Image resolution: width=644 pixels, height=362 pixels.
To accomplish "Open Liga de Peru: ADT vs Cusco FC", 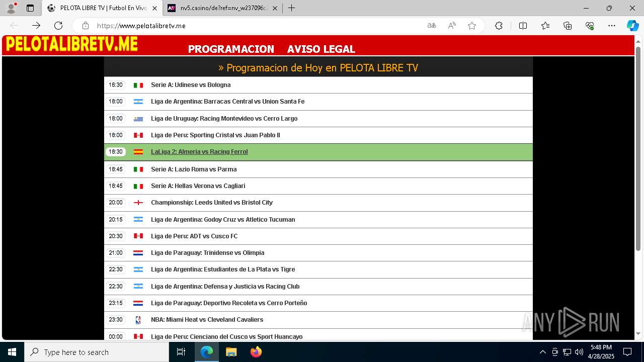I will pos(194,236).
